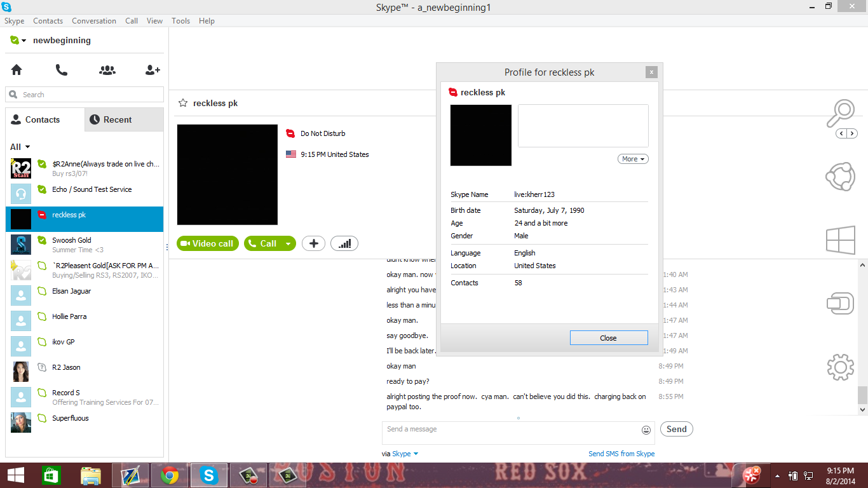
Task: Open the View menu
Action: tap(155, 21)
